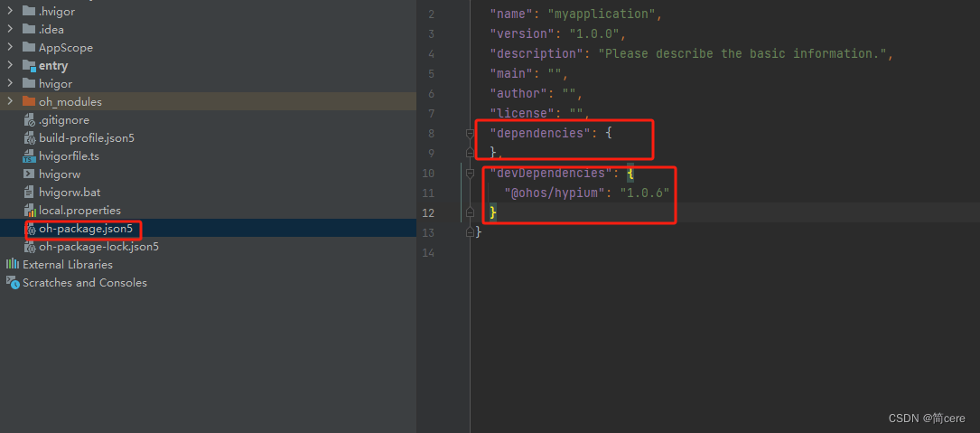Select Scratches and Consoles
980x433 pixels.
click(85, 283)
